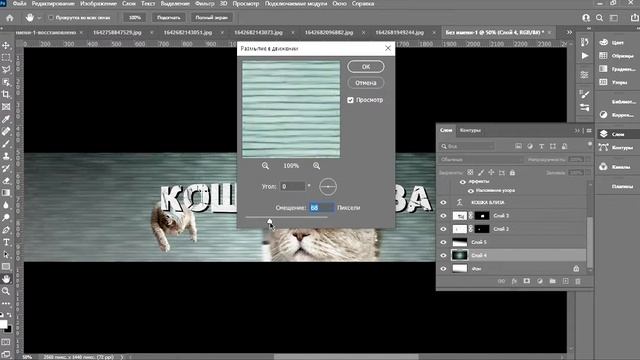Select the Eraser tool

(6, 180)
